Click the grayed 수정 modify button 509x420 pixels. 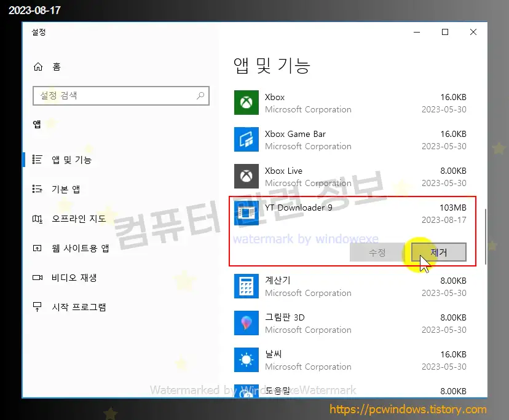coord(377,252)
